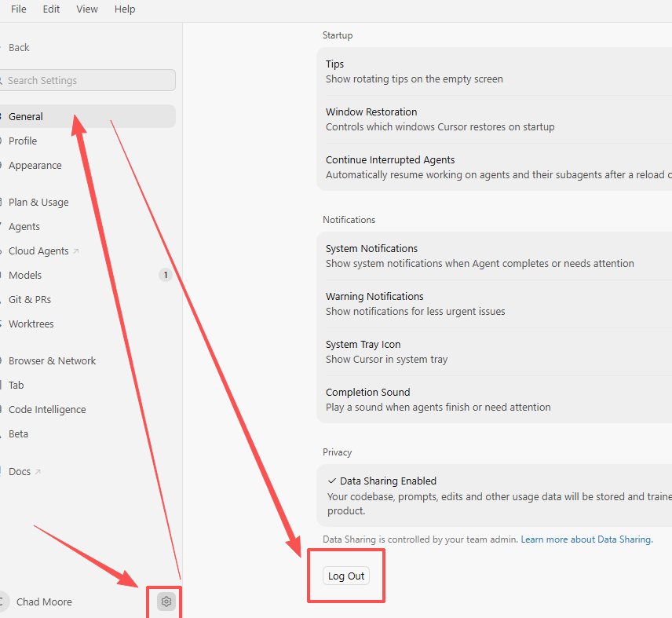
Task: Open the Cloud Agents external link
Action: click(43, 251)
